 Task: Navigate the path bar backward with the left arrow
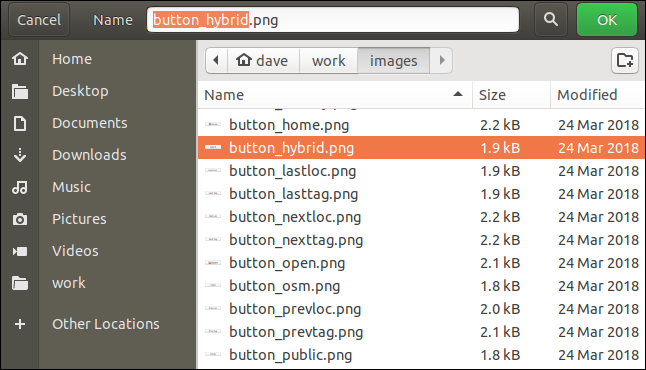click(x=216, y=61)
